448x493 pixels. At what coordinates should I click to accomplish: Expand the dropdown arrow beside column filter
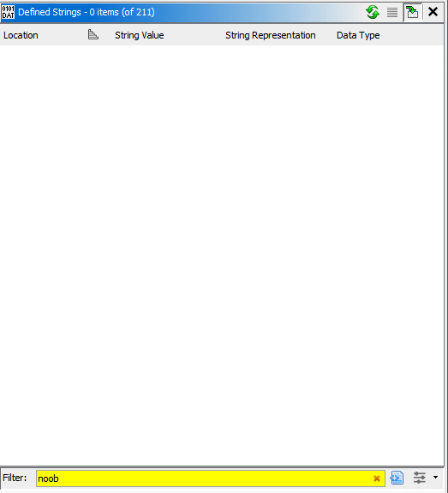[x=435, y=478]
